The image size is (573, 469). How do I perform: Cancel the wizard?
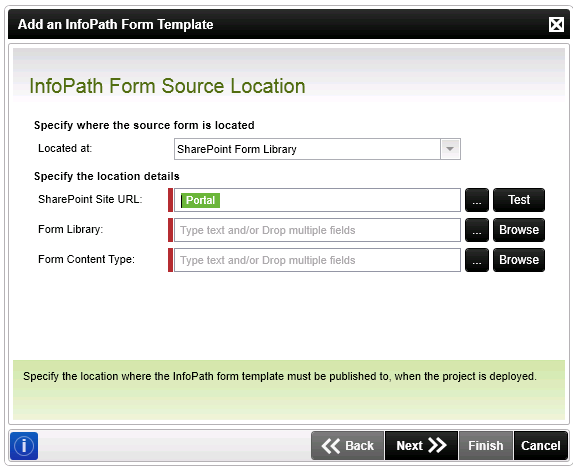point(540,446)
